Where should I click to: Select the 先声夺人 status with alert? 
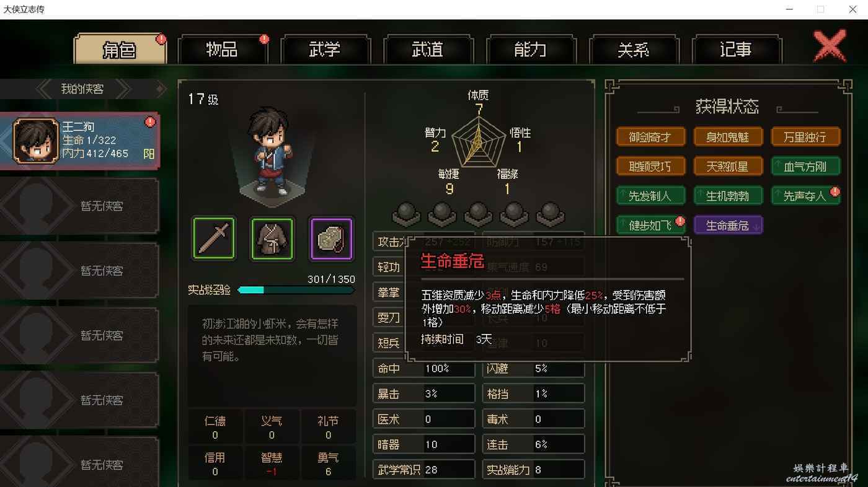805,196
